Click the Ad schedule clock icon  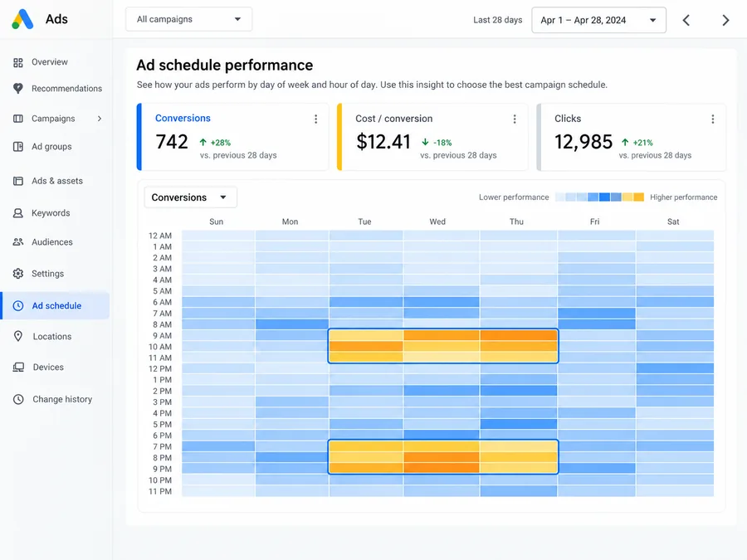(x=18, y=305)
